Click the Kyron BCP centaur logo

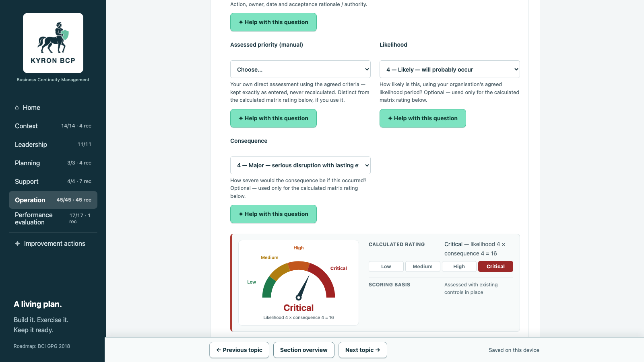tap(53, 38)
